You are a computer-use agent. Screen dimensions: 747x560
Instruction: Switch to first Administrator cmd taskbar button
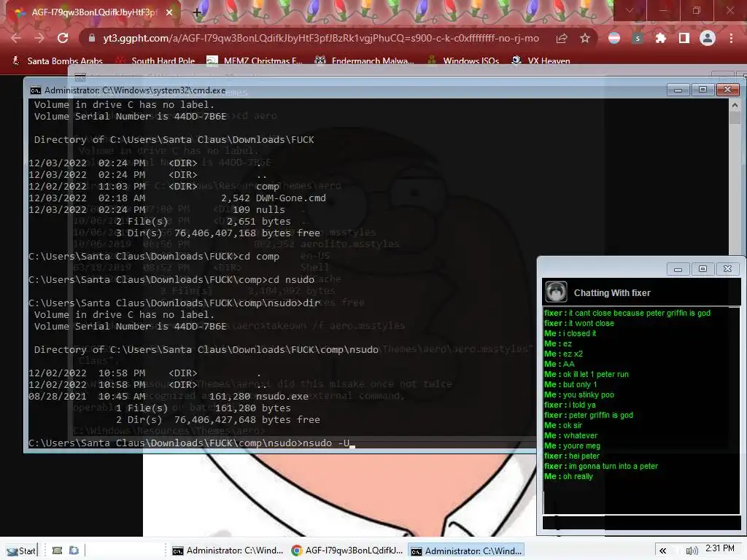tap(228, 551)
